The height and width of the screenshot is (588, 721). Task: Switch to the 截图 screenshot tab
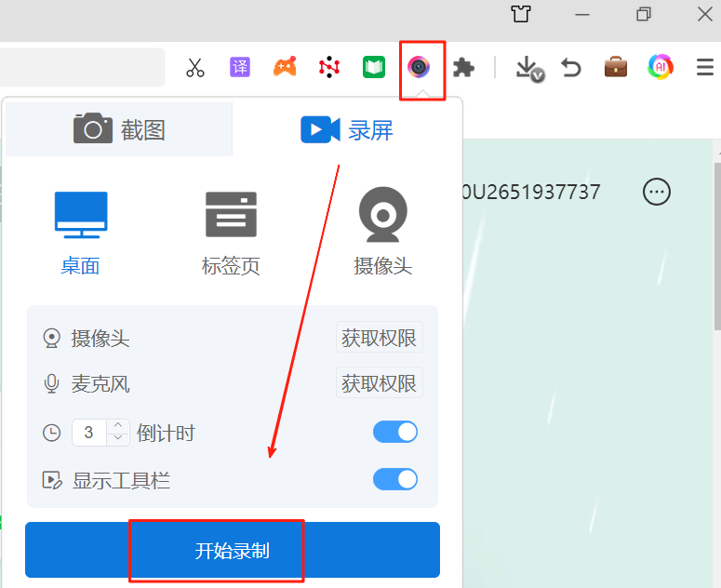(x=119, y=129)
